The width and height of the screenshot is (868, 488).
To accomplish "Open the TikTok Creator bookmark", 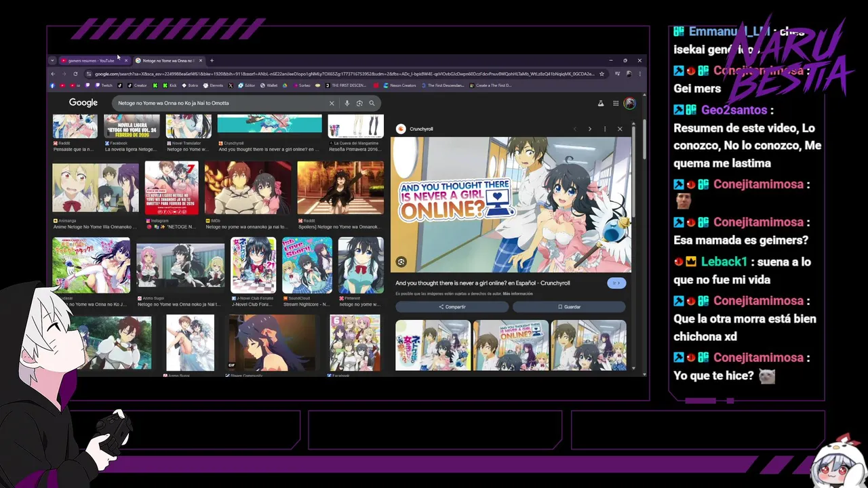I will [x=137, y=85].
